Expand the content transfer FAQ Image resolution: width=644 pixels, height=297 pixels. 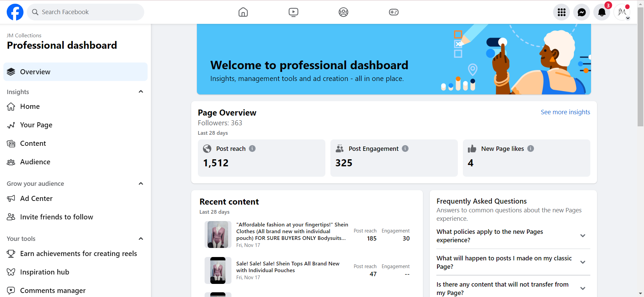(x=583, y=289)
